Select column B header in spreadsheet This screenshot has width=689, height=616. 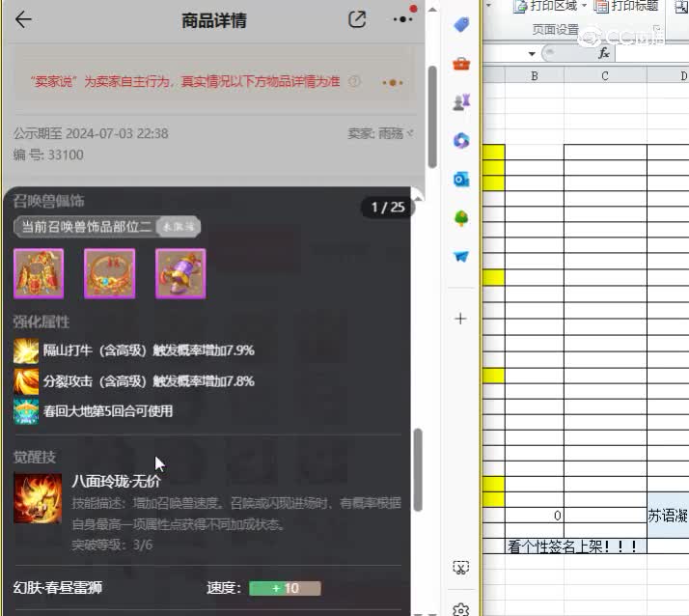point(535,75)
